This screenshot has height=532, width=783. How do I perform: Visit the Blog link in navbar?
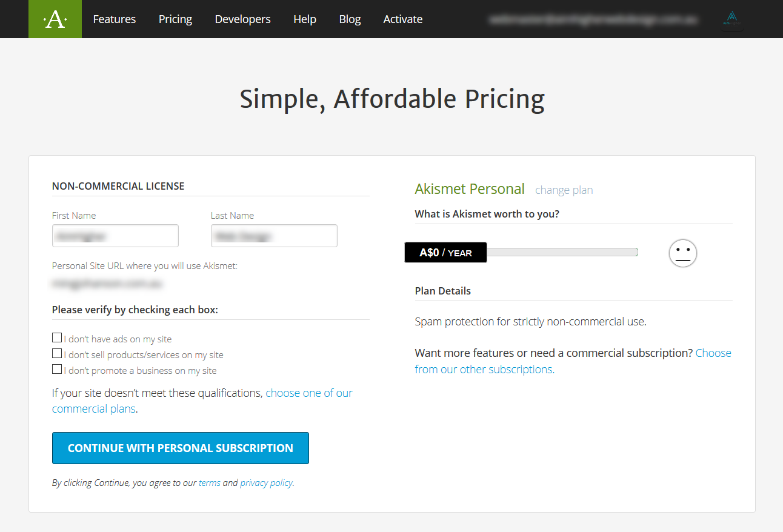pos(350,19)
